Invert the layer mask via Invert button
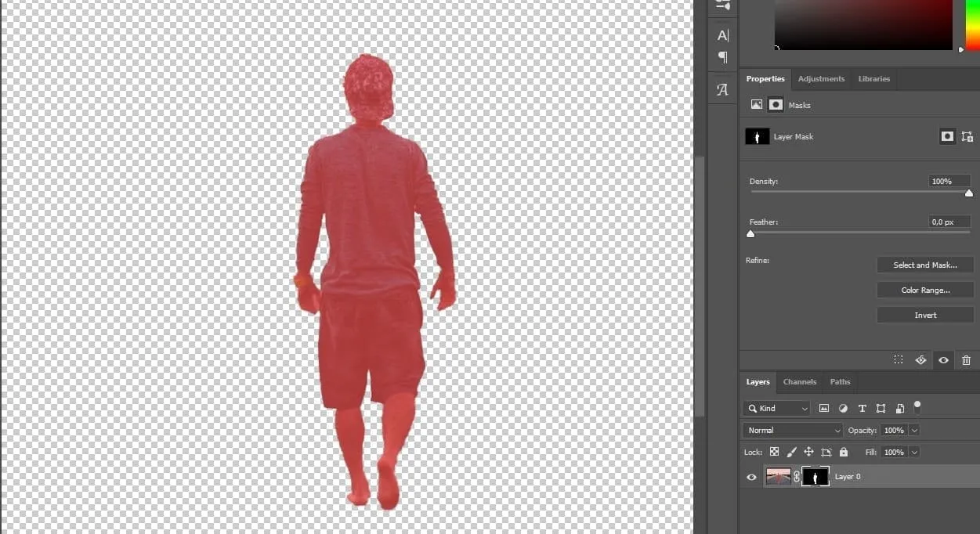This screenshot has width=980, height=534. click(924, 315)
